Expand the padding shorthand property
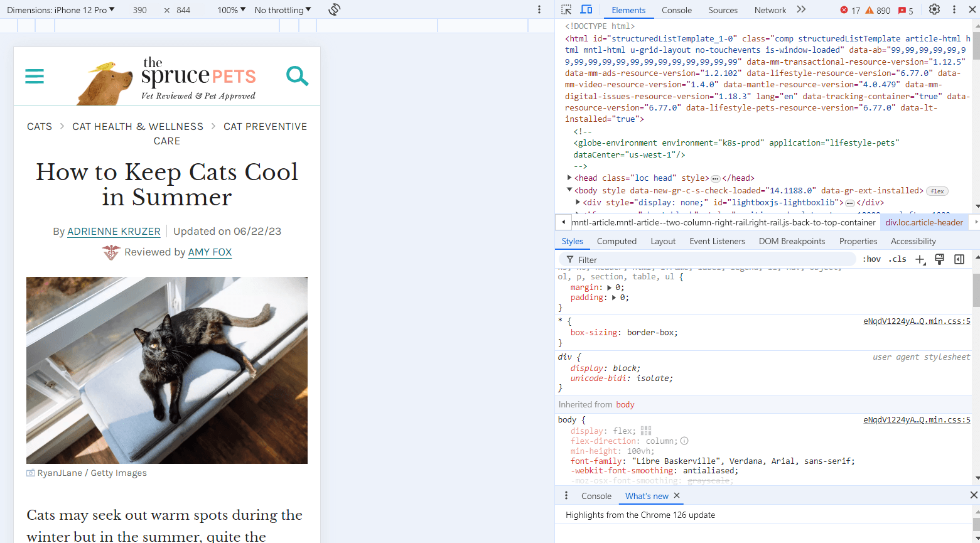Viewport: 980px width, 543px height. [615, 297]
